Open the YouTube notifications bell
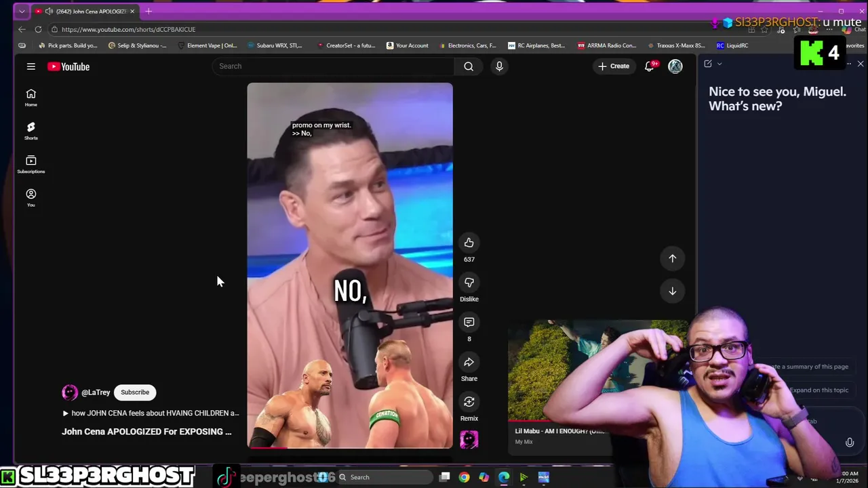The image size is (868, 488). tap(650, 66)
